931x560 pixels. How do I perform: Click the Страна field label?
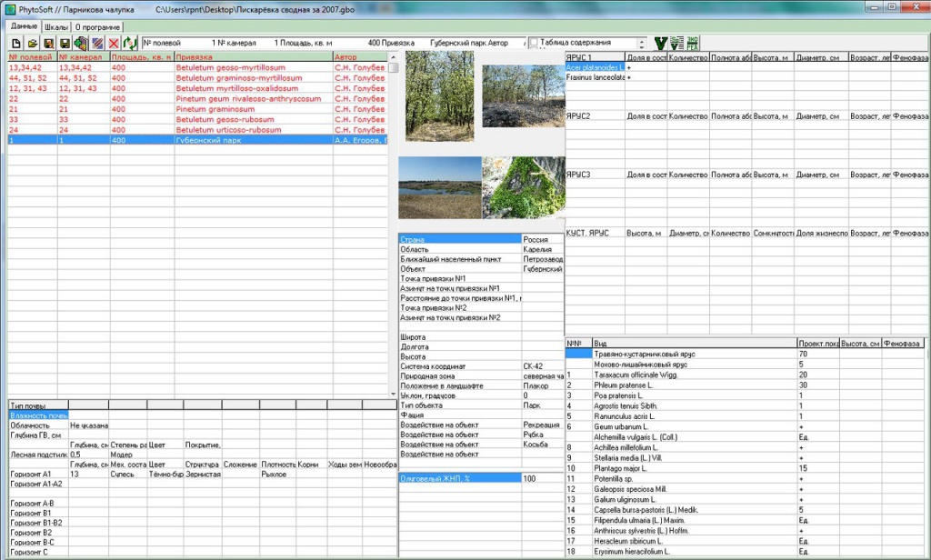pos(460,239)
